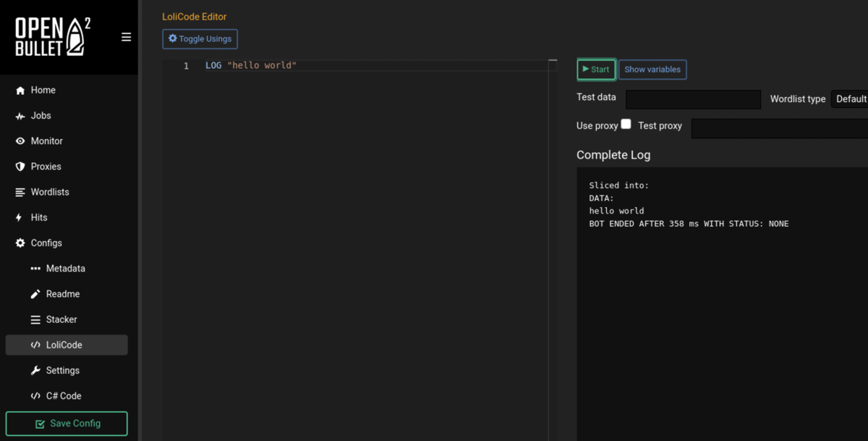Click the Settings wrench icon

point(35,371)
